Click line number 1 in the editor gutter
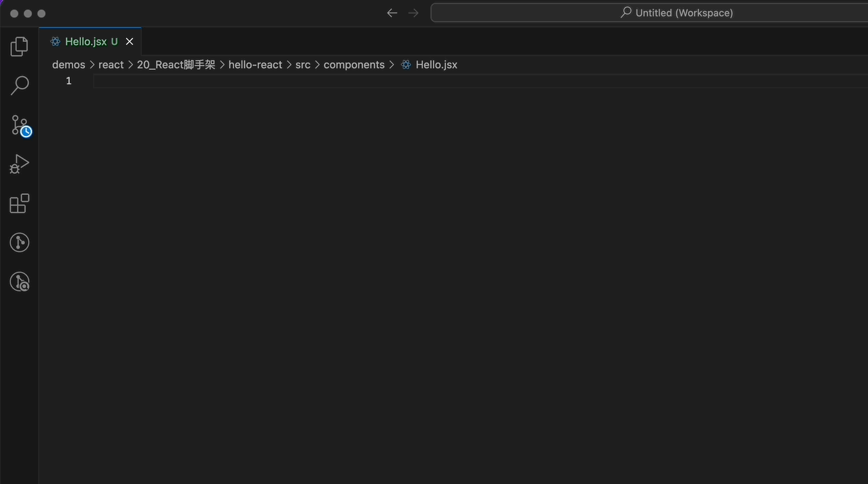The image size is (868, 484). [68, 80]
